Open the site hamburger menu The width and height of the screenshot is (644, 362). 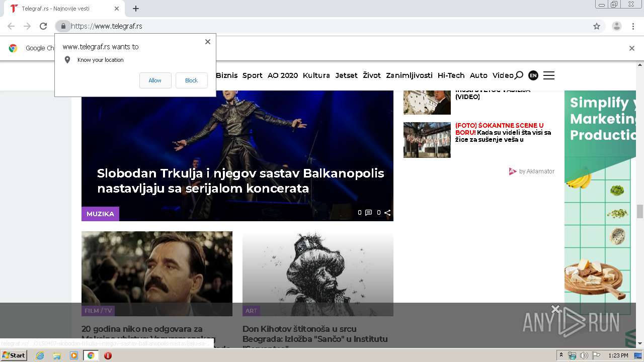(x=549, y=75)
